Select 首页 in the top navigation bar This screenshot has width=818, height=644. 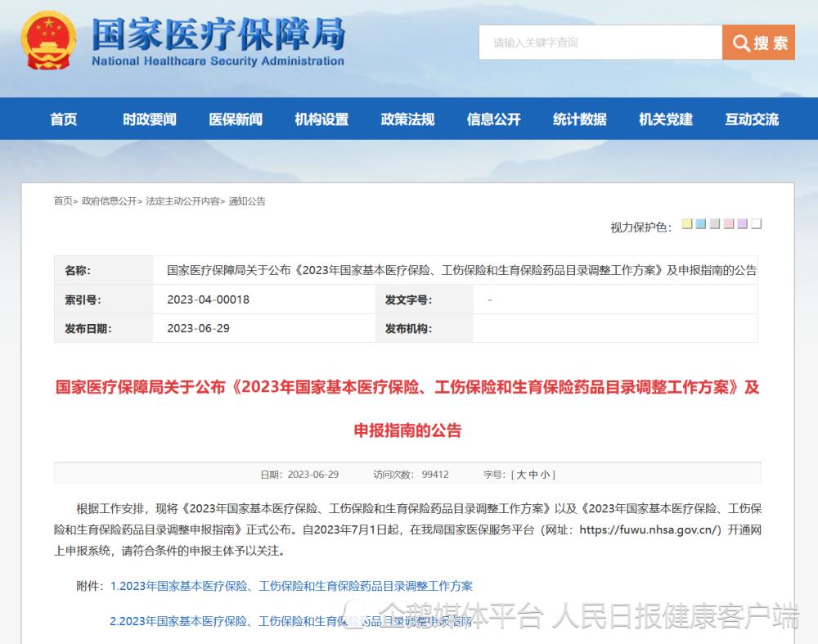pos(64,119)
